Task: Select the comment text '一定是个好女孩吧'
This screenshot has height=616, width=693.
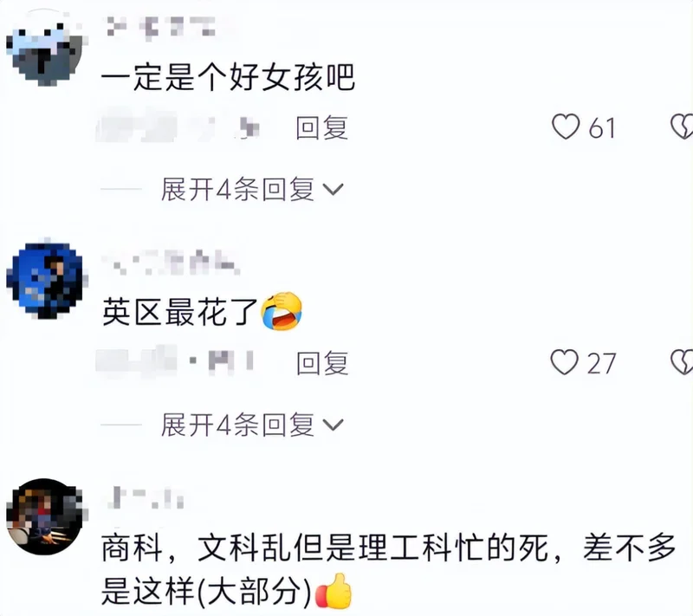Action: click(x=228, y=78)
